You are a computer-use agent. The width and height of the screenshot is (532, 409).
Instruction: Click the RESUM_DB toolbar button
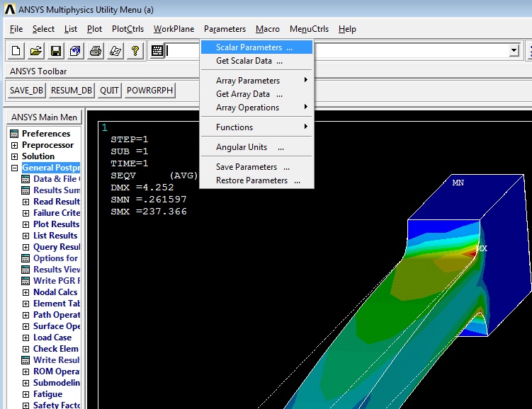point(72,91)
